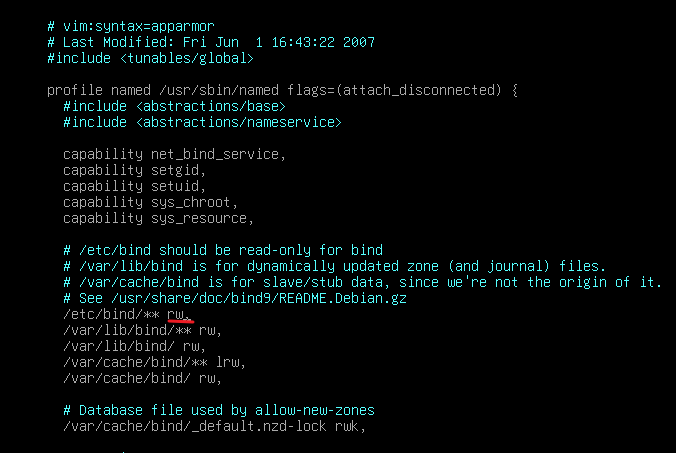Click the /etc/bind read-only comment
The height and width of the screenshot is (453, 676).
point(223,250)
